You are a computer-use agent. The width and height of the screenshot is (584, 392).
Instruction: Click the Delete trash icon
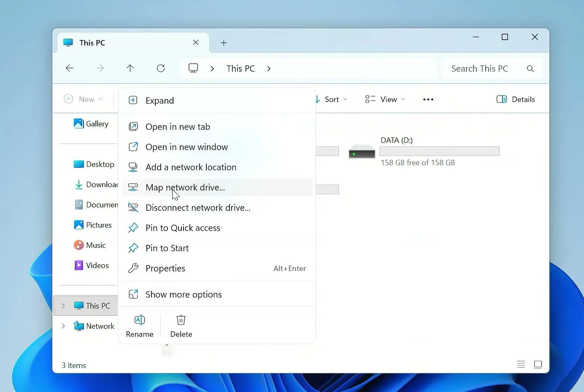[x=181, y=320]
